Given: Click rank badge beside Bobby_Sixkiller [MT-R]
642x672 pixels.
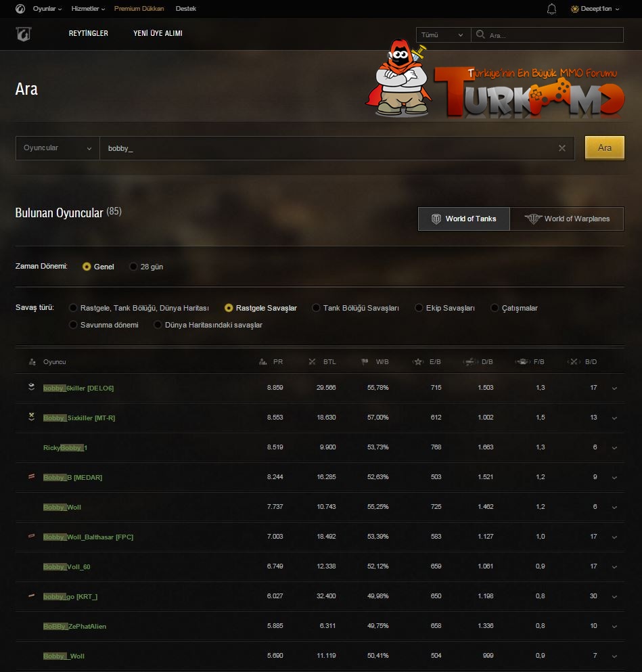Looking at the screenshot, I should 31,417.
